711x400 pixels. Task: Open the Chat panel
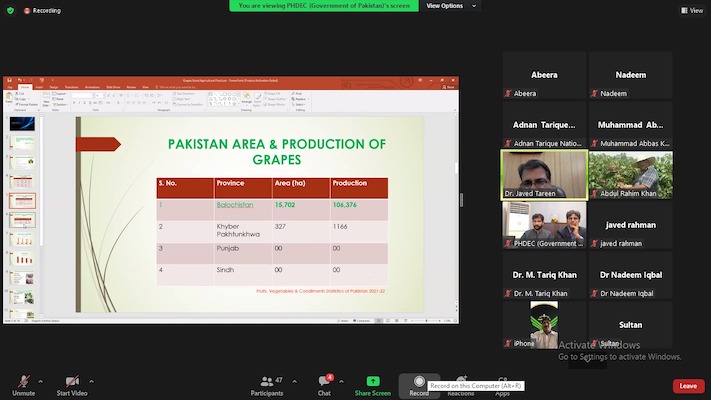click(x=324, y=385)
